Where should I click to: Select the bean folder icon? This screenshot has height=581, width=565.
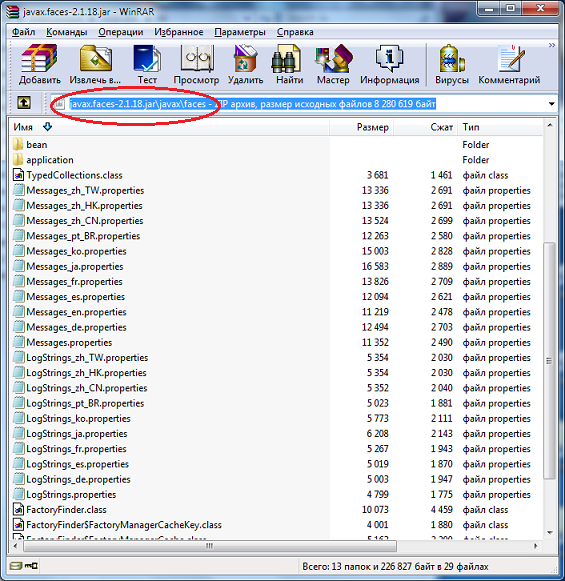18,145
